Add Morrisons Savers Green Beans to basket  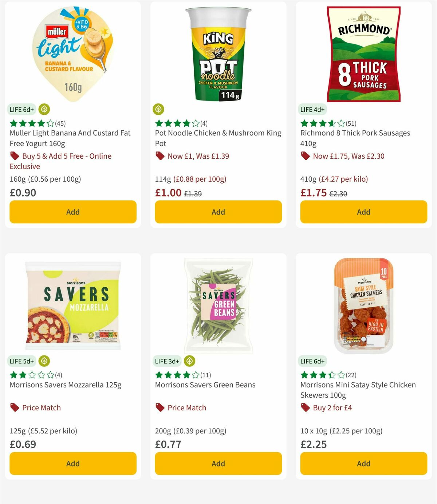(x=218, y=464)
